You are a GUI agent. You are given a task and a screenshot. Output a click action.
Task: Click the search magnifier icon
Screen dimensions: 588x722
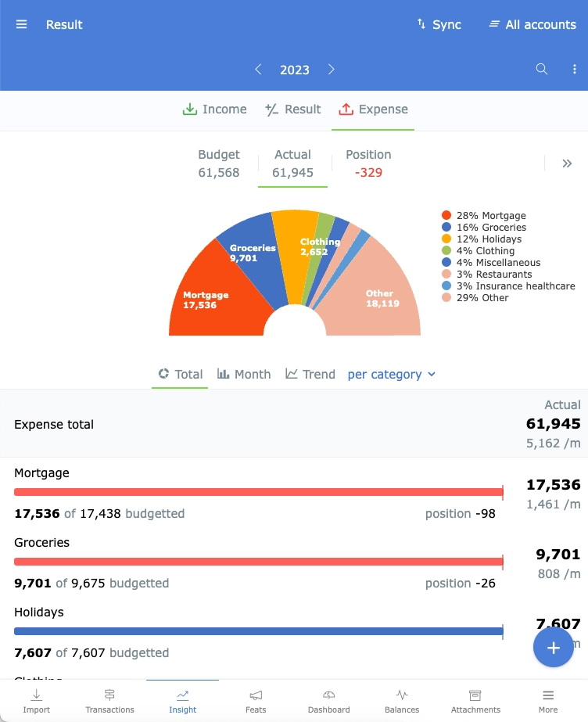click(x=541, y=70)
